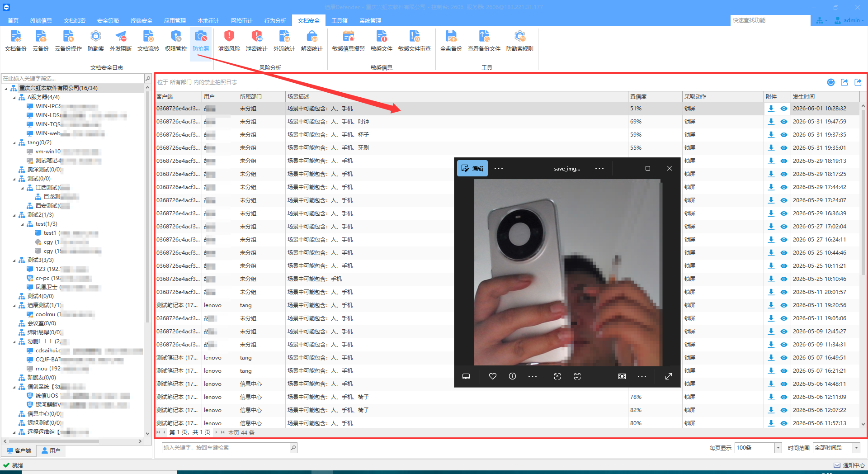
Task: Click the search magnifier beside tree filter
Action: pyautogui.click(x=148, y=78)
